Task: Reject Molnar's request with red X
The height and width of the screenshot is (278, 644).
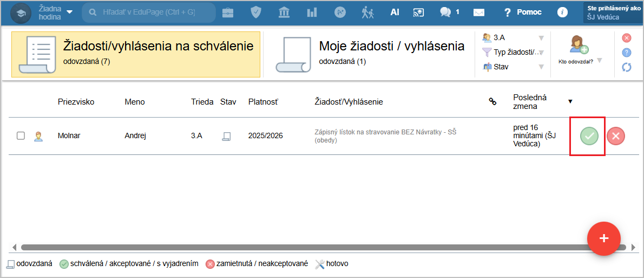Action: [x=615, y=136]
